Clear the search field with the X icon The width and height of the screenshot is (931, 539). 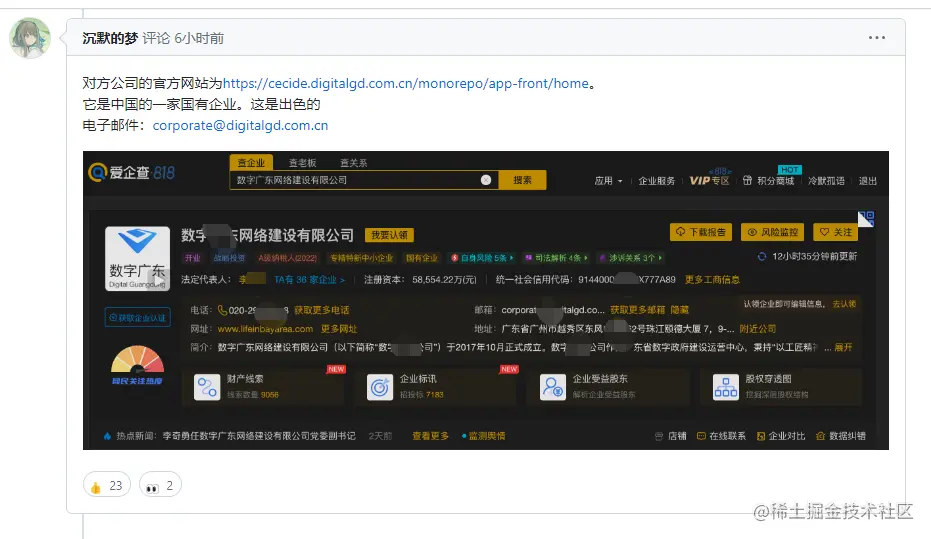(486, 180)
